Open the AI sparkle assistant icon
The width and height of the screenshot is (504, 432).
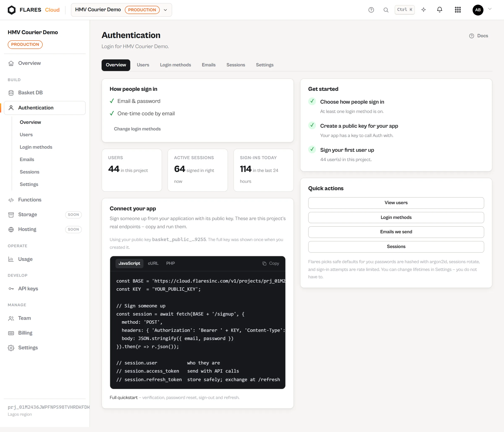coord(424,10)
